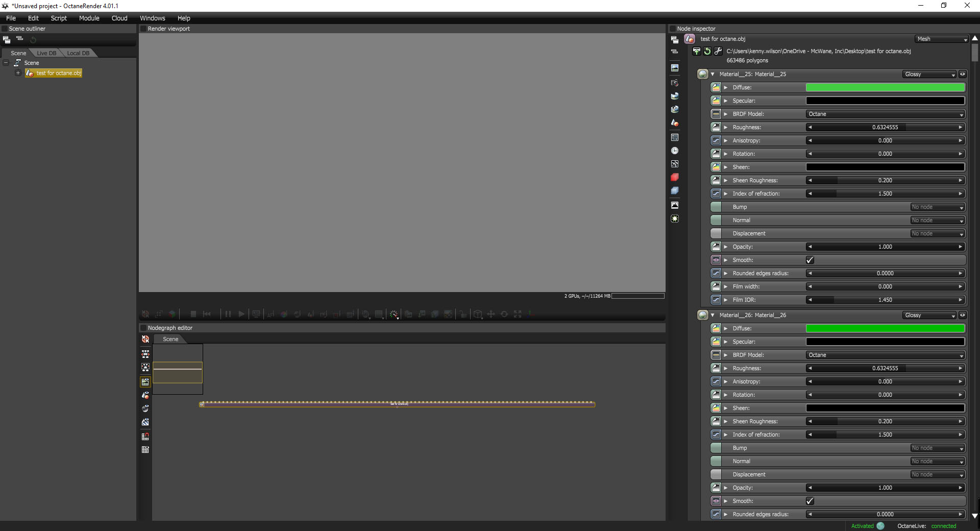
Task: Toggle Material__26 visibility eye button
Action: pos(963,315)
